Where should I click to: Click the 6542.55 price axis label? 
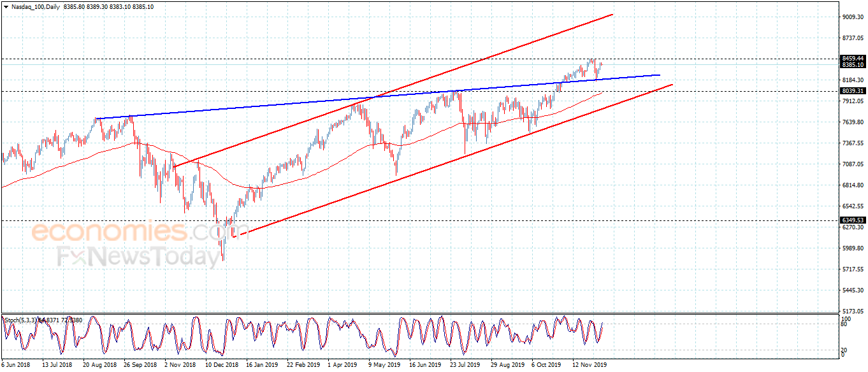coord(852,206)
